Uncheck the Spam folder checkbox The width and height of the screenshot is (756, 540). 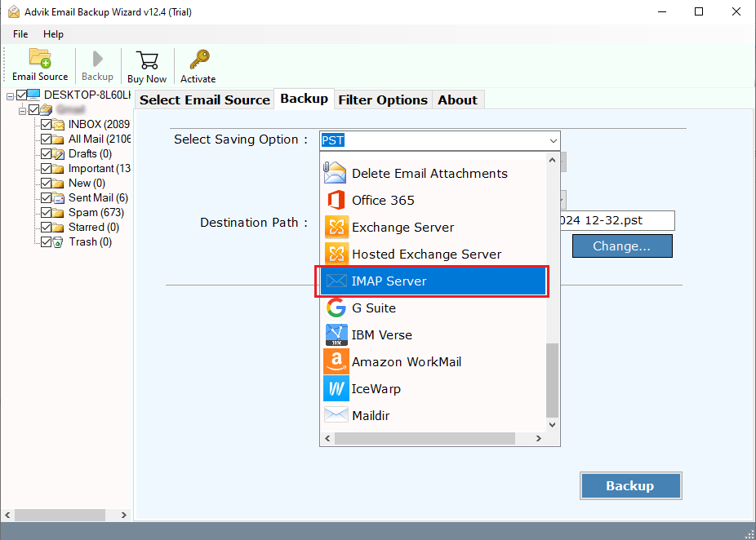pyautogui.click(x=47, y=213)
